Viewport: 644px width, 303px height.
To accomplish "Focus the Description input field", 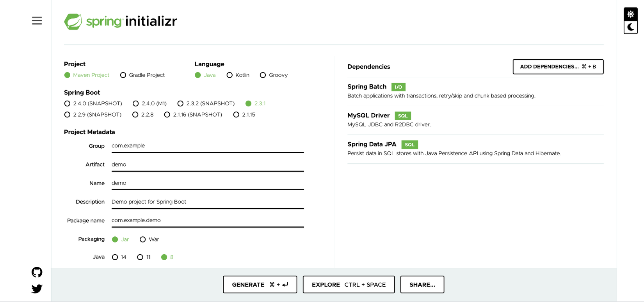I will pyautogui.click(x=207, y=202).
